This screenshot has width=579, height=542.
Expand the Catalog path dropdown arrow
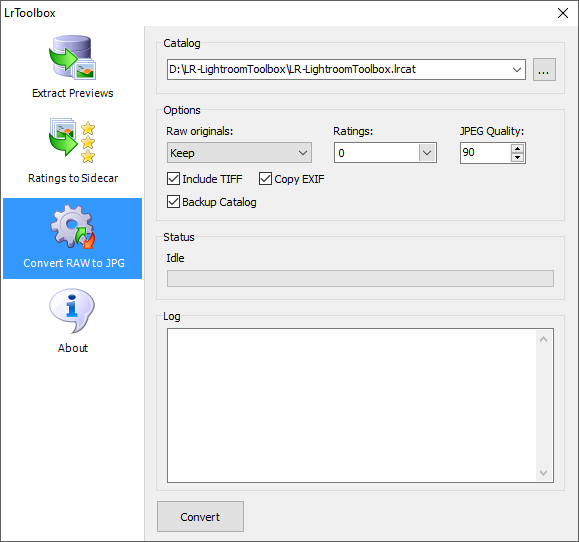[517, 69]
